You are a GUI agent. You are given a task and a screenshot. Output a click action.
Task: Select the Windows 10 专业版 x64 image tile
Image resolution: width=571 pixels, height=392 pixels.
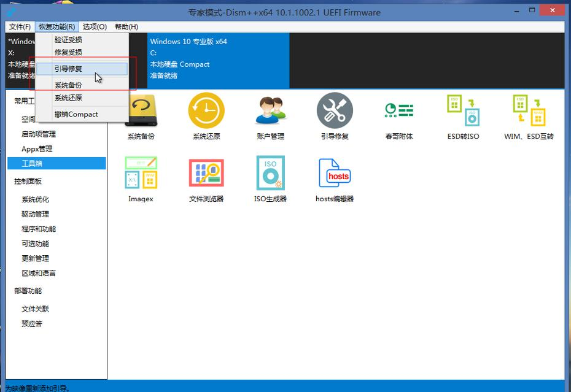pos(218,60)
